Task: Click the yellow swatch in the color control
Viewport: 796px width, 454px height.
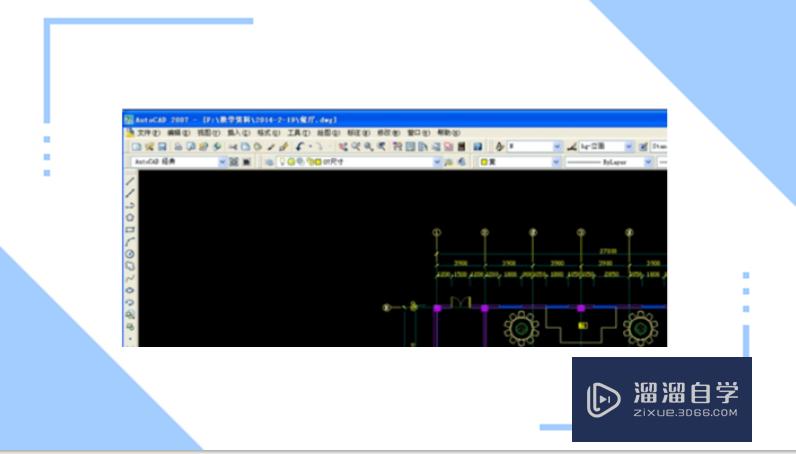Action: click(x=484, y=162)
